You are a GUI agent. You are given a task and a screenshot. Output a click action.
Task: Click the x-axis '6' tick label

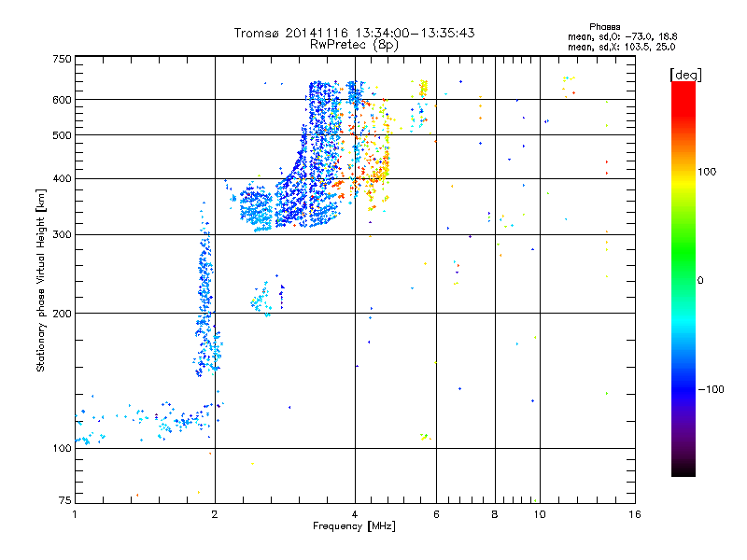(x=436, y=514)
